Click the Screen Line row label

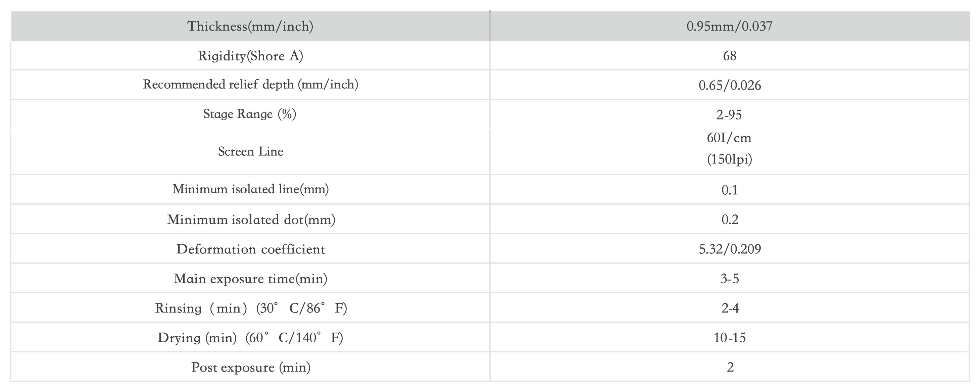point(250,151)
